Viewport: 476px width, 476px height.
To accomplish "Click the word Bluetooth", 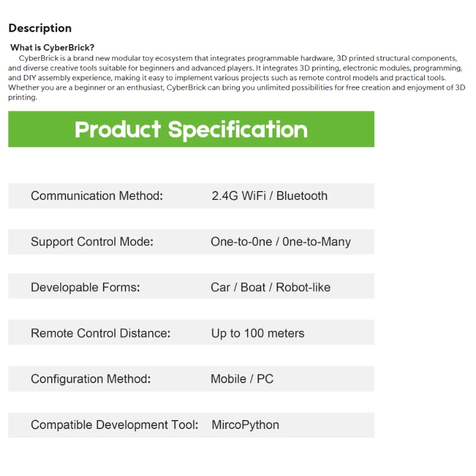I will click(302, 196).
